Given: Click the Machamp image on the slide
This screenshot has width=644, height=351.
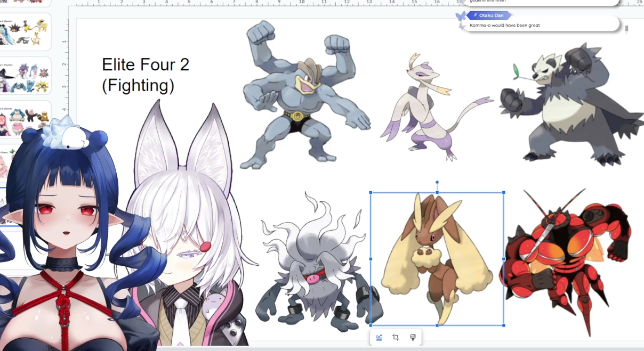Looking at the screenshot, I should pos(305,95).
